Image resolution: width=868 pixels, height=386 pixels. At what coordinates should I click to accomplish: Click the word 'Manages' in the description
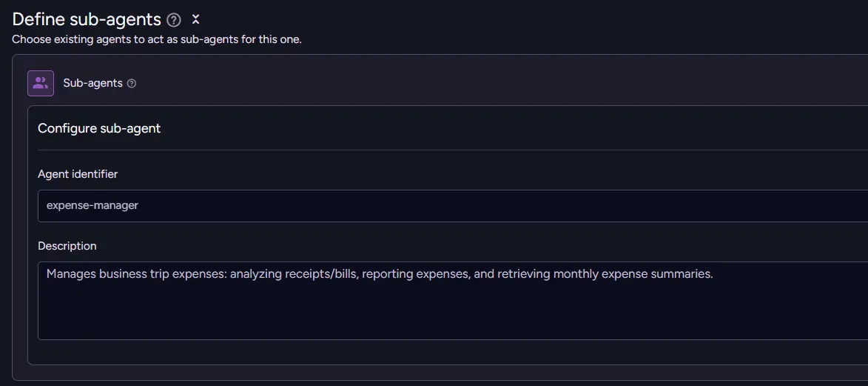click(71, 274)
